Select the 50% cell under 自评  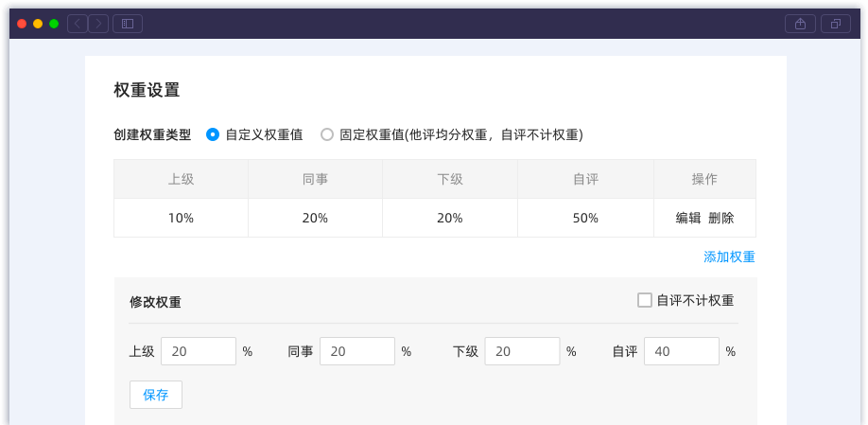coord(585,219)
